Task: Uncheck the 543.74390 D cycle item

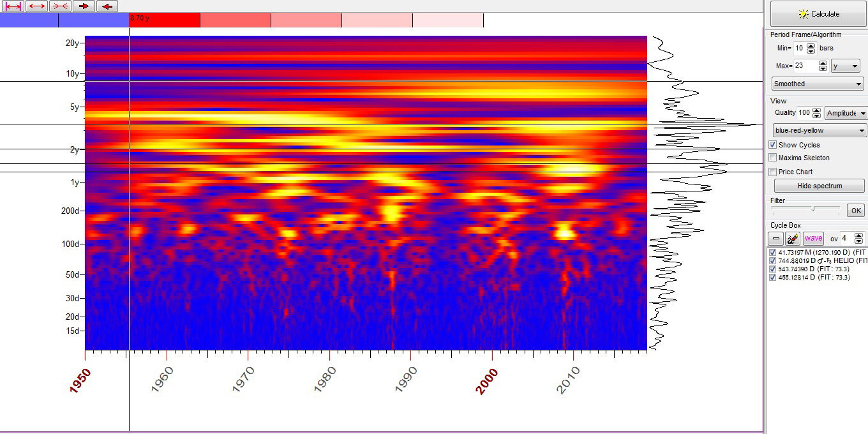Action: pyautogui.click(x=773, y=269)
